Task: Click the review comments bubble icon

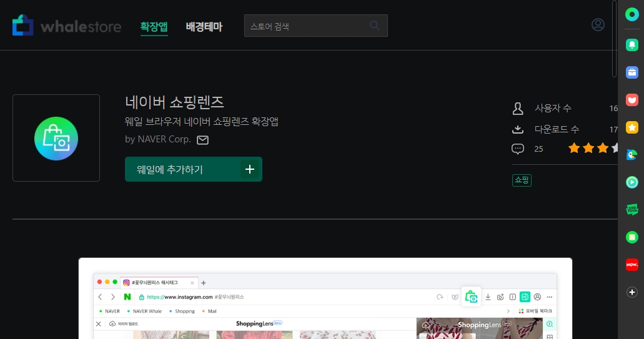Action: 517,149
